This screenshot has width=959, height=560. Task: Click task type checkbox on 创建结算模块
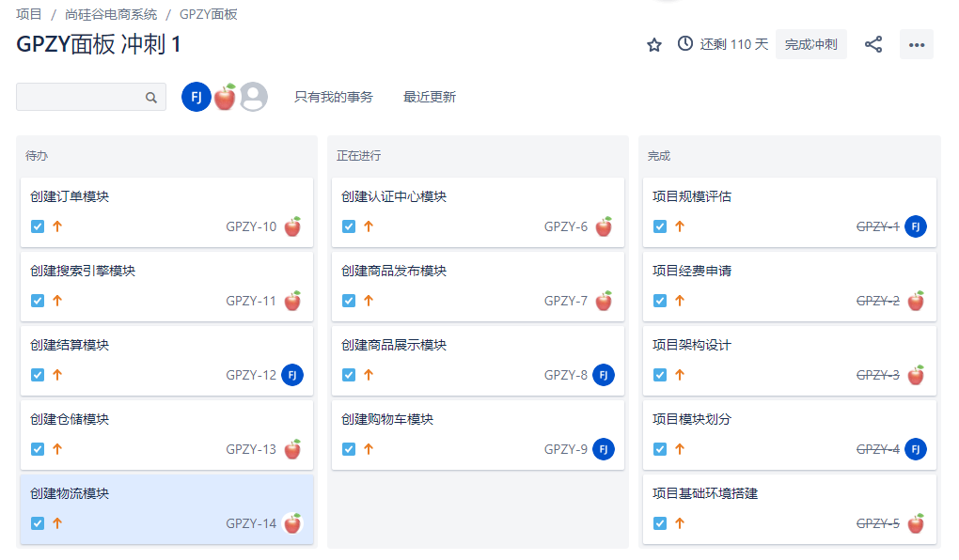tap(38, 375)
